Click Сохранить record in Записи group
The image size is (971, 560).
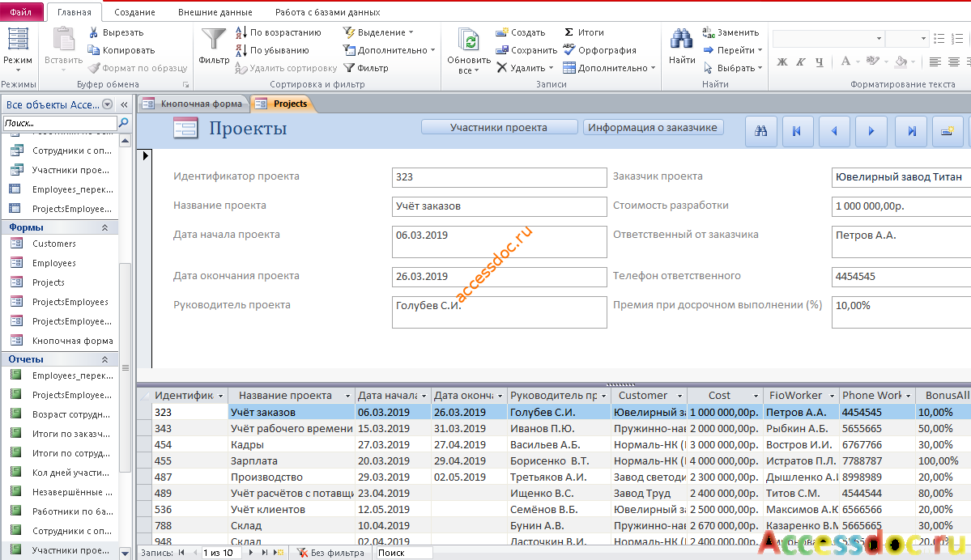526,50
